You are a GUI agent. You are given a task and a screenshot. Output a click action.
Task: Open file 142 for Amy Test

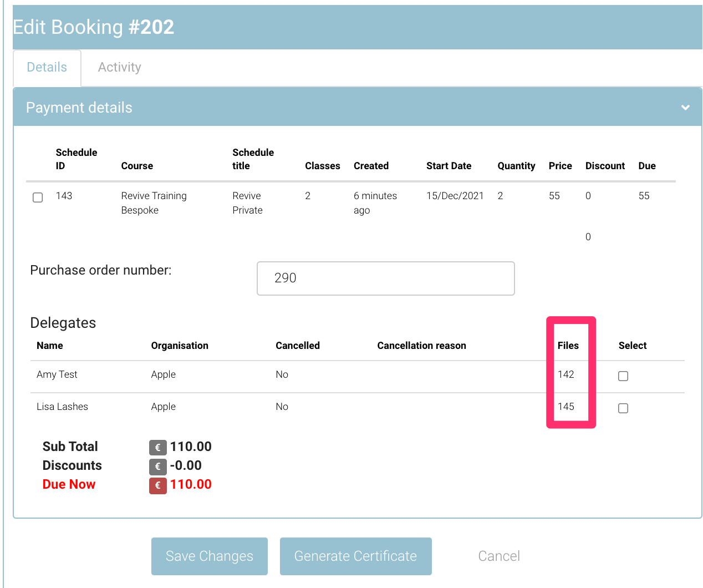566,374
